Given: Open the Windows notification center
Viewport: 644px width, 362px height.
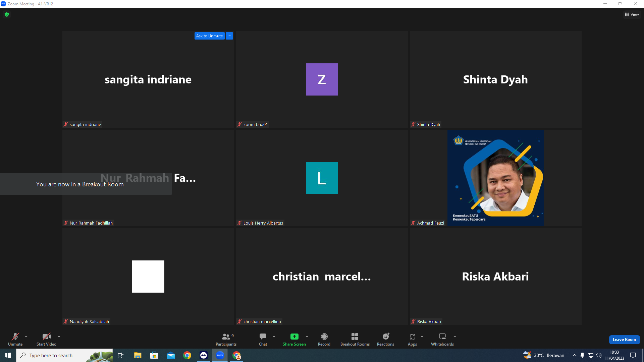Looking at the screenshot, I should pyautogui.click(x=633, y=355).
